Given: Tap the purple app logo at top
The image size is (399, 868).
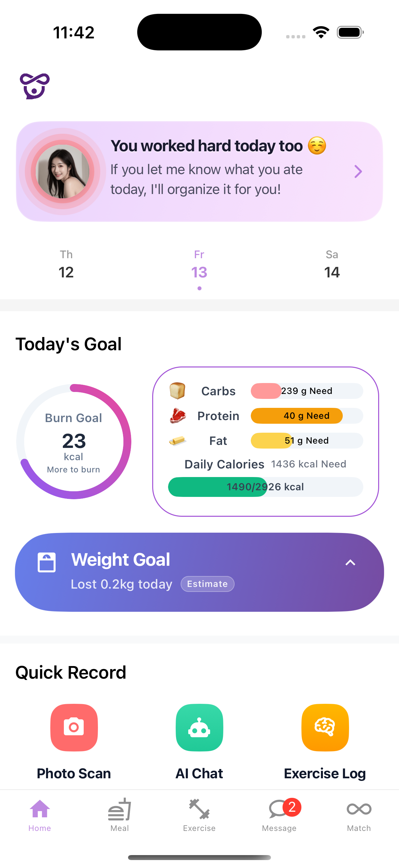Looking at the screenshot, I should coord(35,86).
